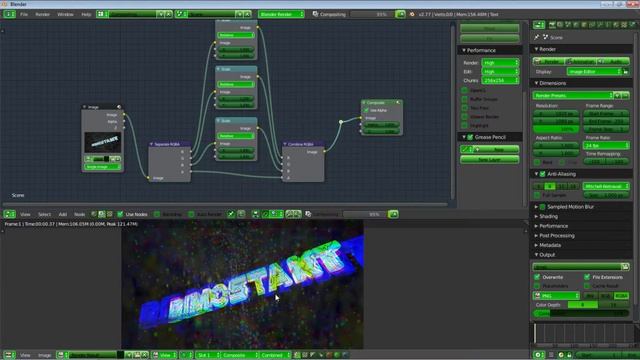Open properties editor type selector icon
Screen dimensions: 640x360
coord(539,25)
